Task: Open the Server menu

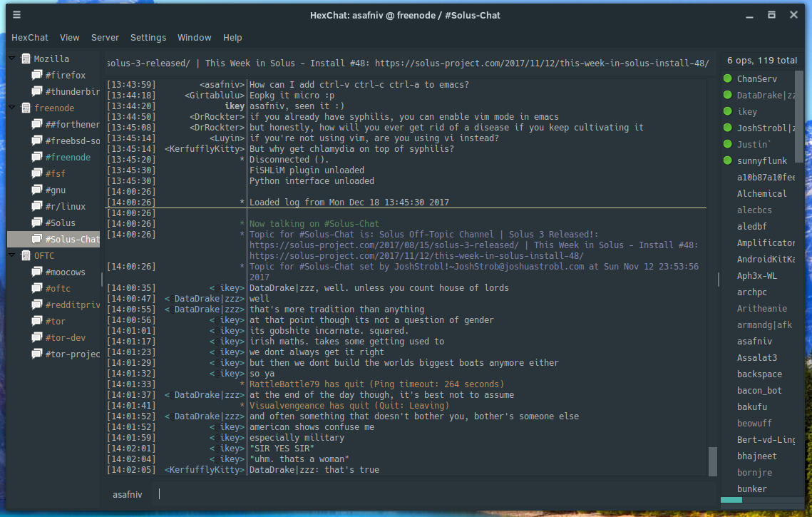Action: [x=105, y=38]
